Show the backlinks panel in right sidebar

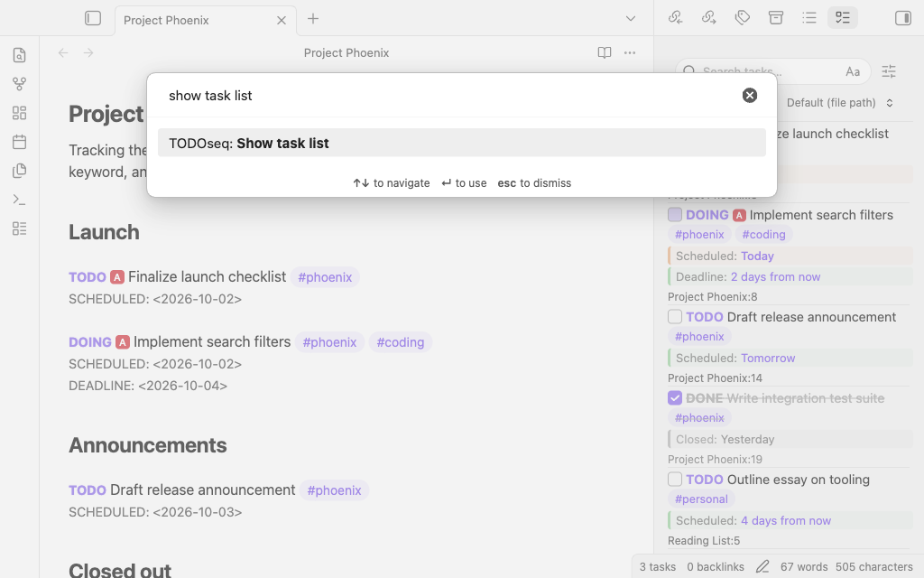[675, 18]
